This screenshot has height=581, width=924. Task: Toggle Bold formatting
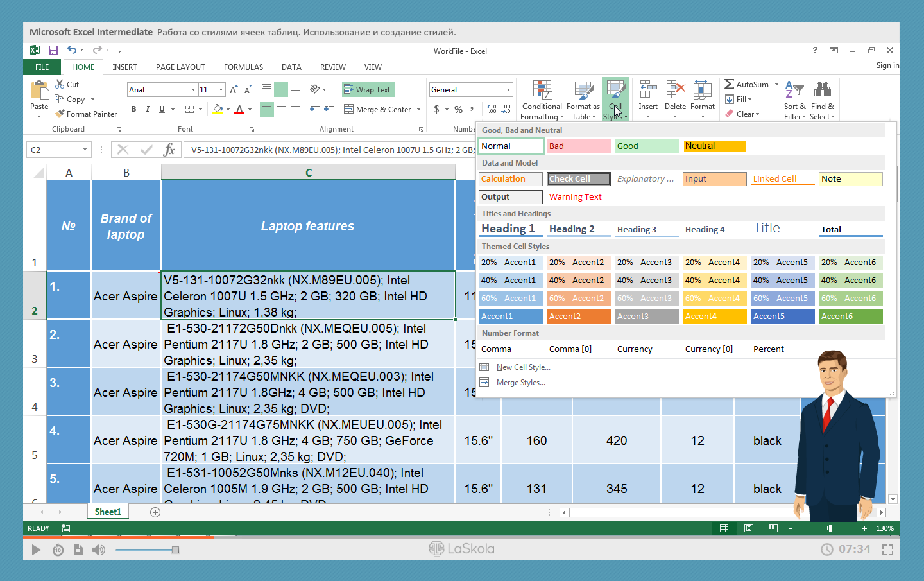coord(133,109)
